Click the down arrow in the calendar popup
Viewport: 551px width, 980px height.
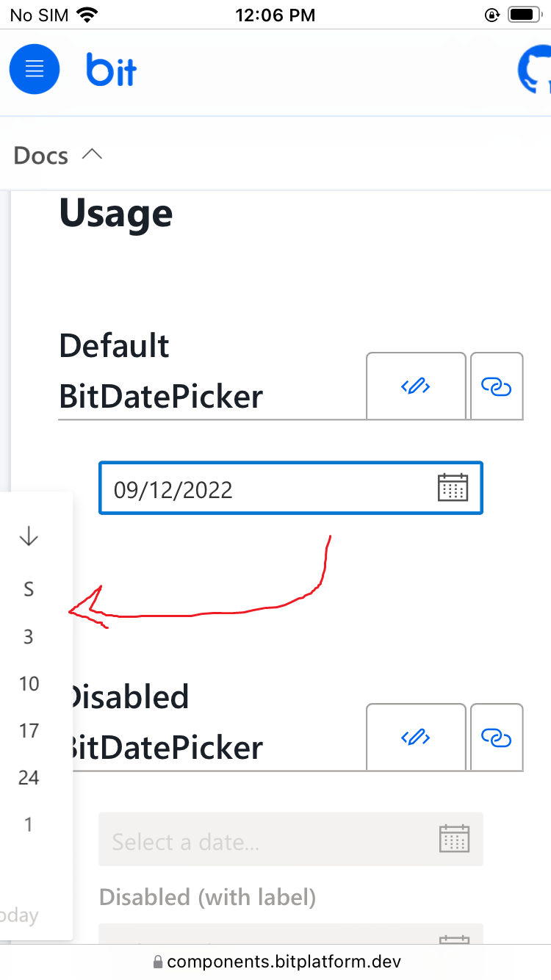pos(28,536)
